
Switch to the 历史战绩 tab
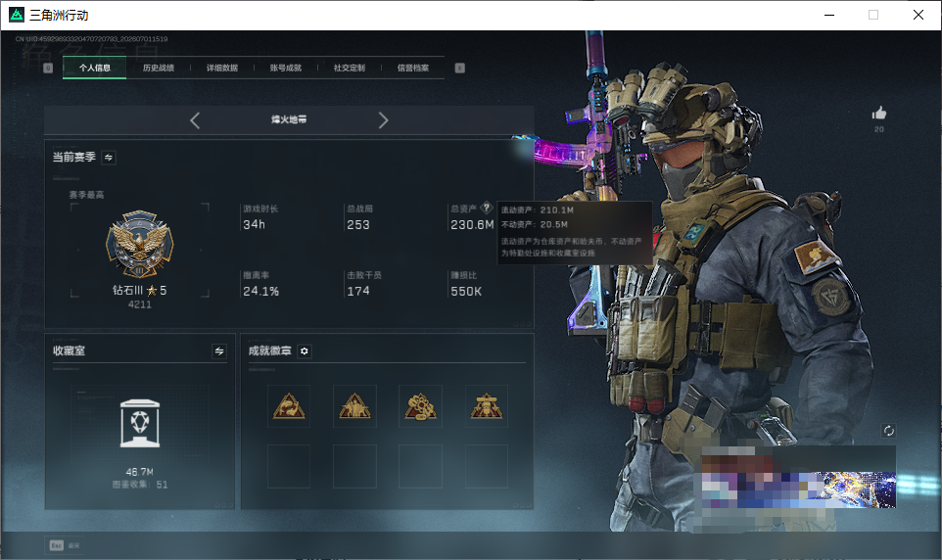pyautogui.click(x=159, y=68)
